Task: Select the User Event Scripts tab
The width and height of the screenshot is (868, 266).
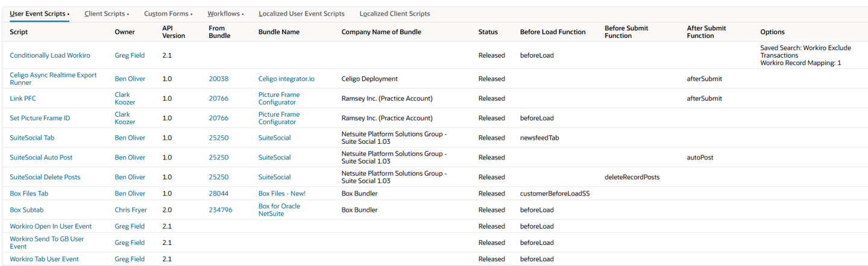Action: click(x=38, y=13)
